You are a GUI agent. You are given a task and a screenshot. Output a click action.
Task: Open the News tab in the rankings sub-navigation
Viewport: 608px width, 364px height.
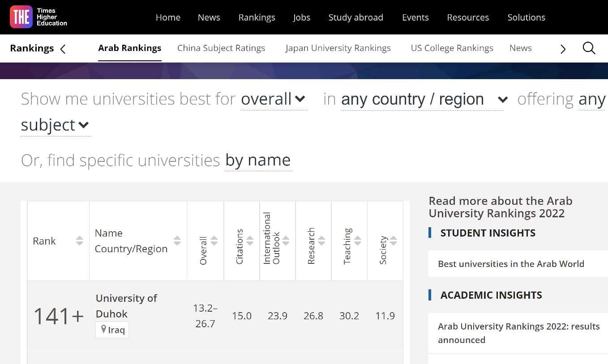[521, 48]
